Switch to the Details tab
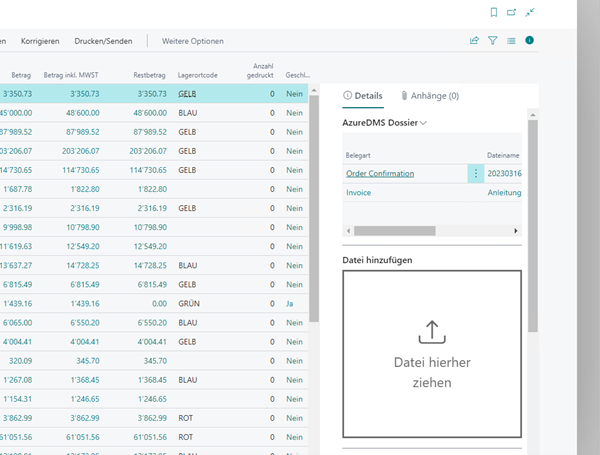Image resolution: width=600 pixels, height=455 pixels. 362,96
